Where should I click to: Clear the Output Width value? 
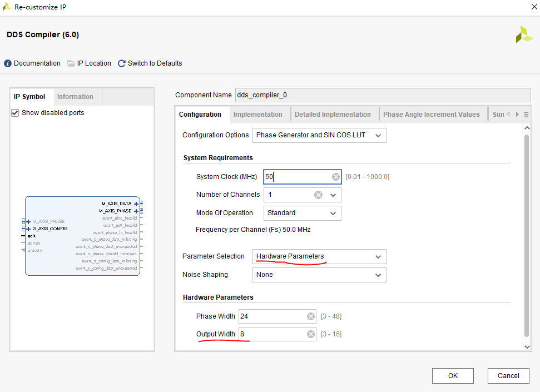[311, 334]
